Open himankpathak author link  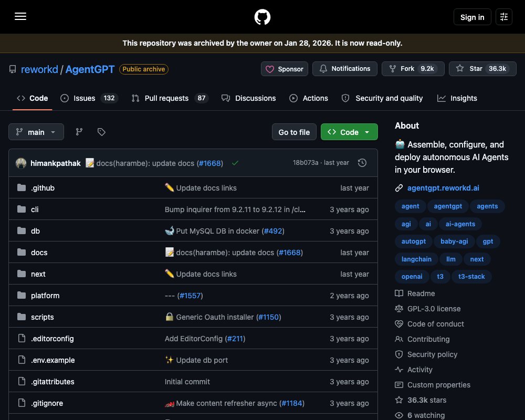tap(56, 163)
